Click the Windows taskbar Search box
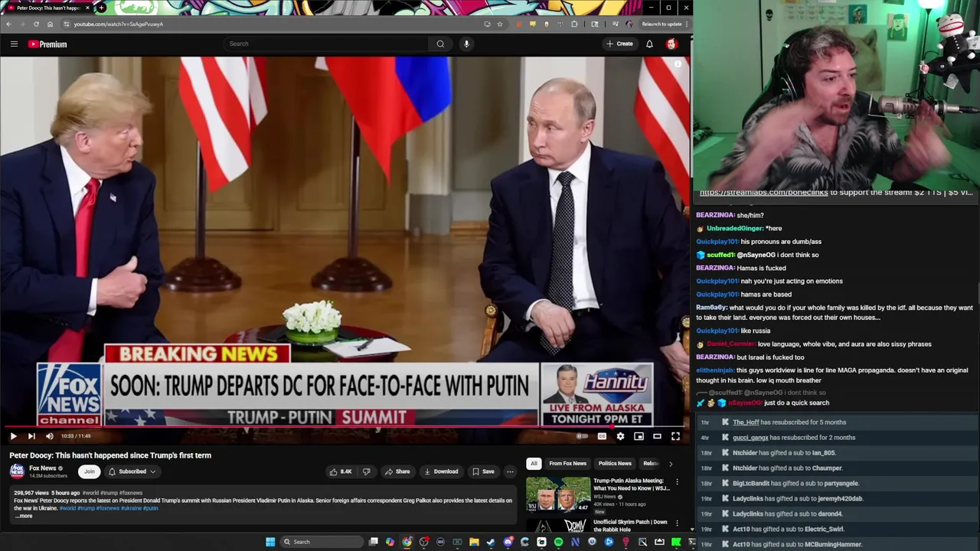Screen dimensions: 980x551 [320, 542]
